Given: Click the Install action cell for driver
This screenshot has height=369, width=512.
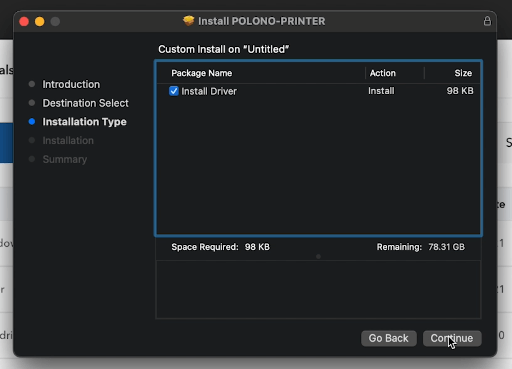Looking at the screenshot, I should pos(381,91).
